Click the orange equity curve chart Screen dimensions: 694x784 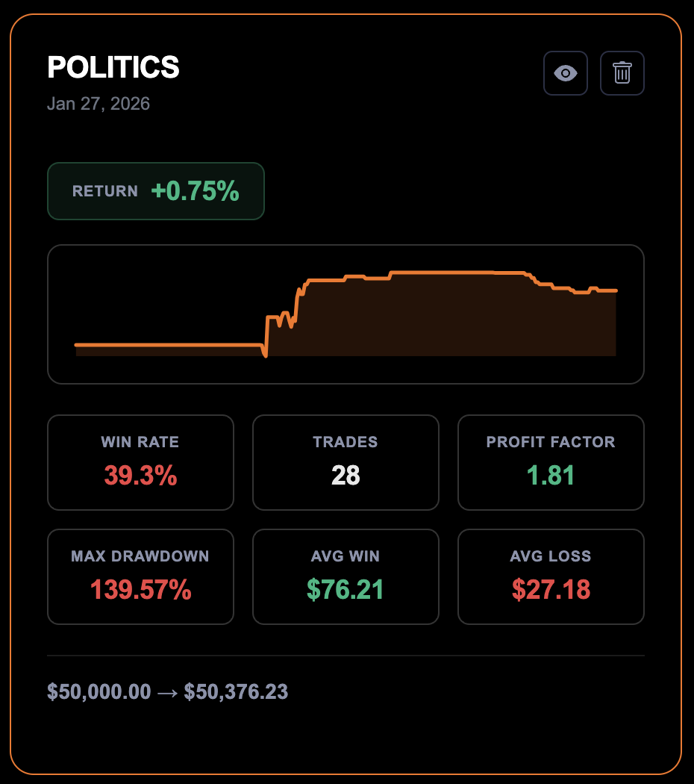click(346, 314)
